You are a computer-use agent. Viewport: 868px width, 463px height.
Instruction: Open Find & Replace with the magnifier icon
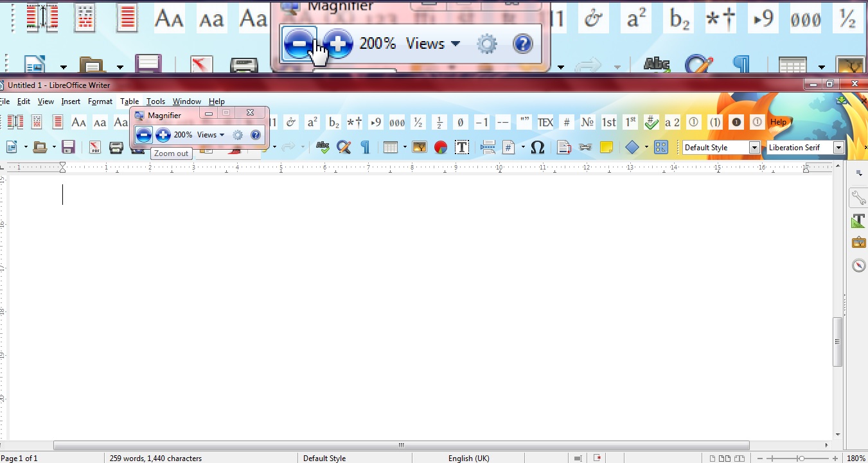coord(344,147)
